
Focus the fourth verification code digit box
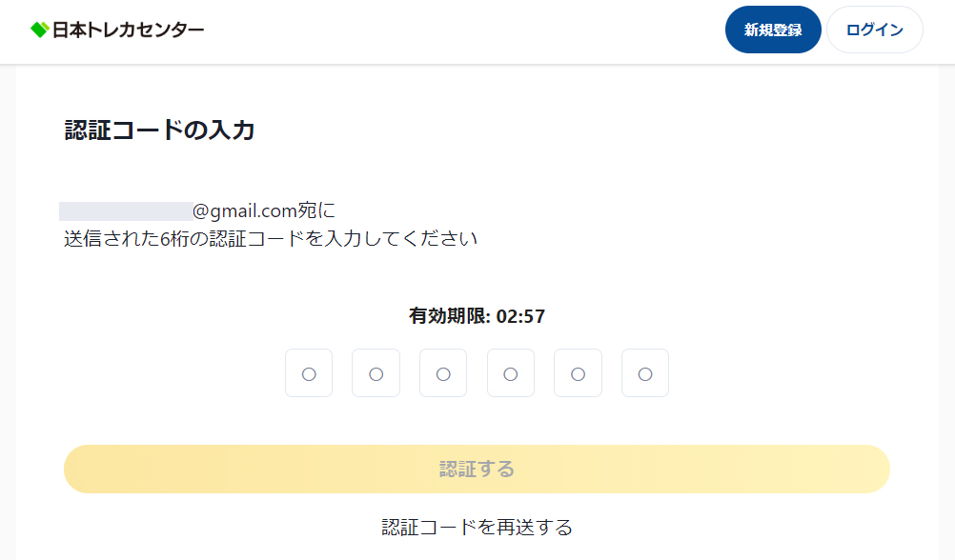[x=511, y=373]
